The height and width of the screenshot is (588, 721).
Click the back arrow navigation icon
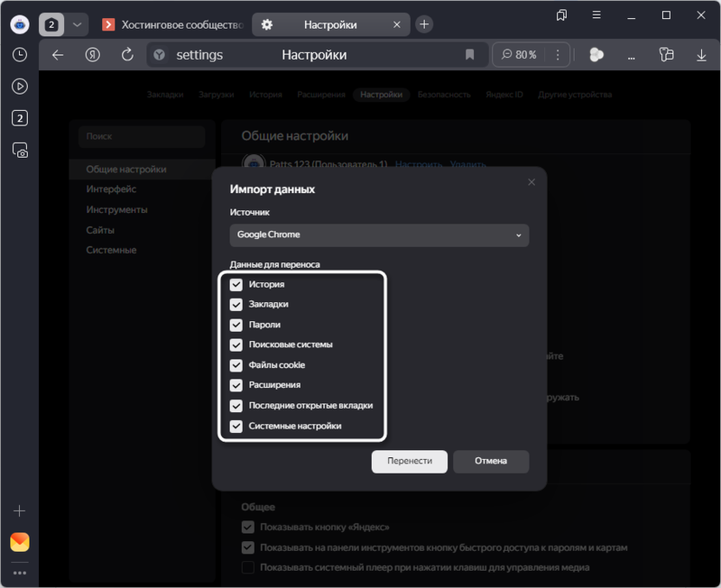pyautogui.click(x=58, y=55)
